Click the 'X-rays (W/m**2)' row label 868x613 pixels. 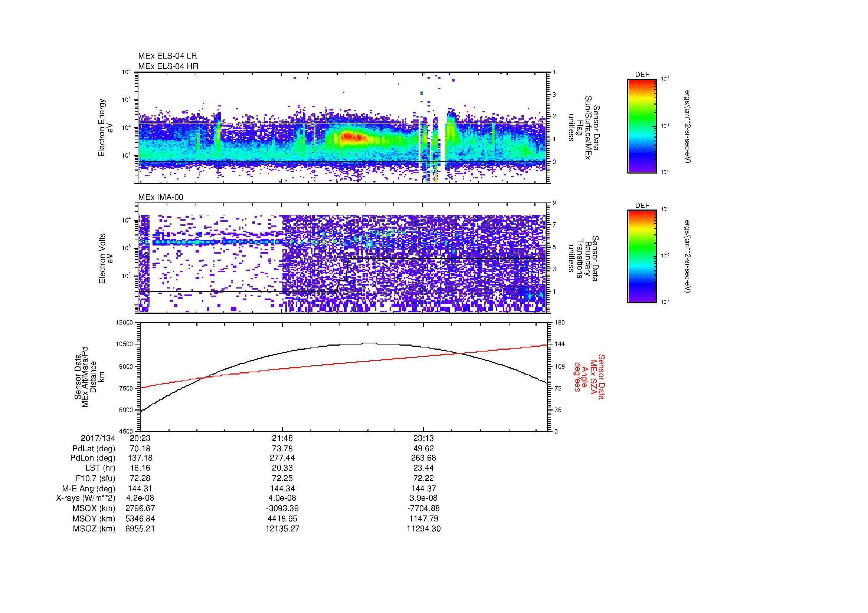point(85,498)
